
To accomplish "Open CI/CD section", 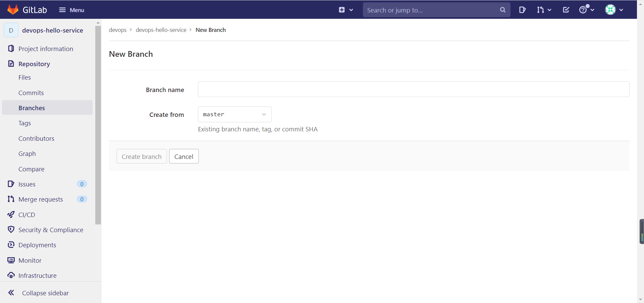I will pyautogui.click(x=26, y=215).
